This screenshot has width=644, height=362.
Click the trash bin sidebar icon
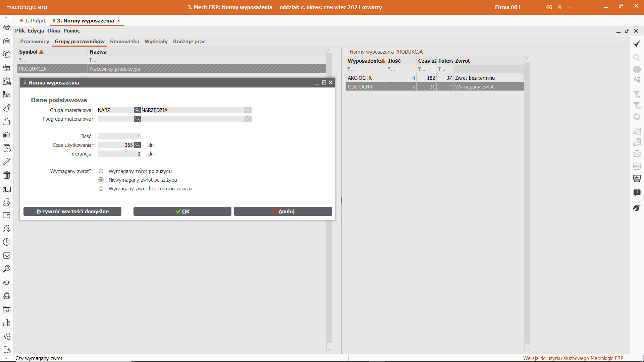click(x=7, y=175)
